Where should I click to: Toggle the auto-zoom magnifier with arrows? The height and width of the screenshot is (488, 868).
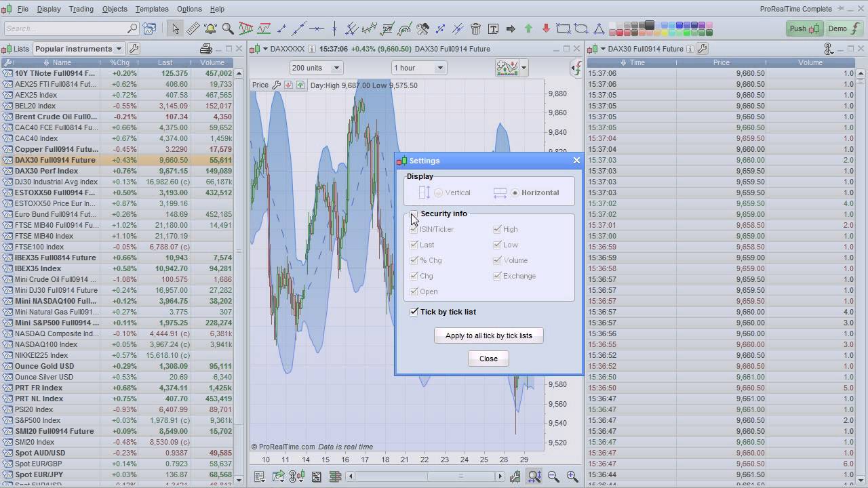(x=534, y=476)
